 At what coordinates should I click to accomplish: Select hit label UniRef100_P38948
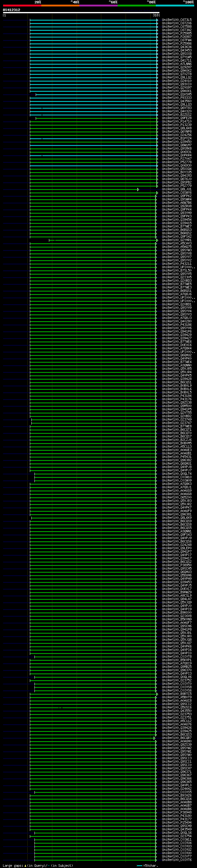click(176, 812)
